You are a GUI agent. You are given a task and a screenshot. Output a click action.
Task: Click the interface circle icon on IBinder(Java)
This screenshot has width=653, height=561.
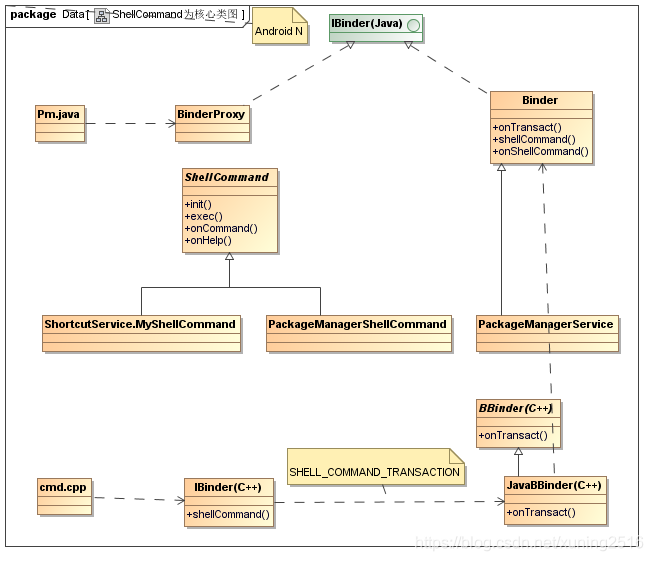(x=413, y=26)
